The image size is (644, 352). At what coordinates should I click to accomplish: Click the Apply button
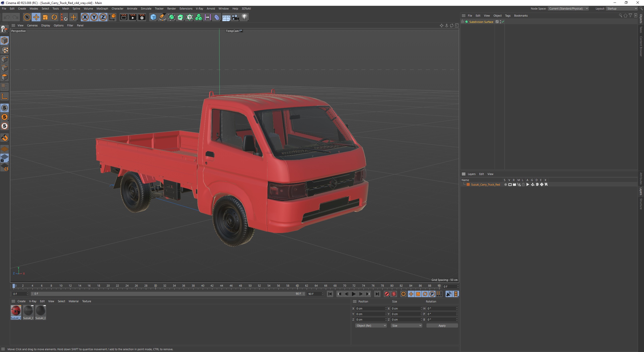tap(442, 326)
